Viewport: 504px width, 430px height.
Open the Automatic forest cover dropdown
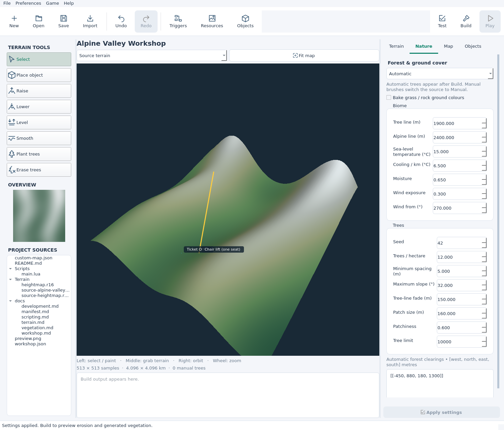[440, 74]
